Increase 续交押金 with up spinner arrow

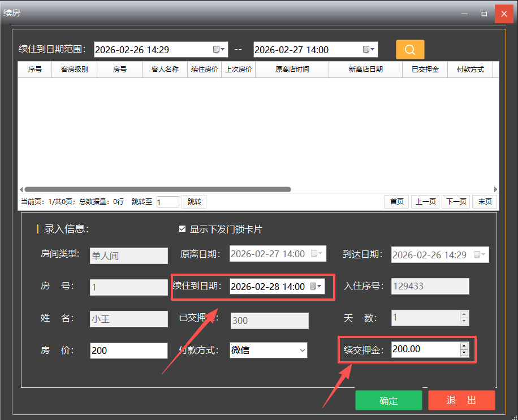464,346
